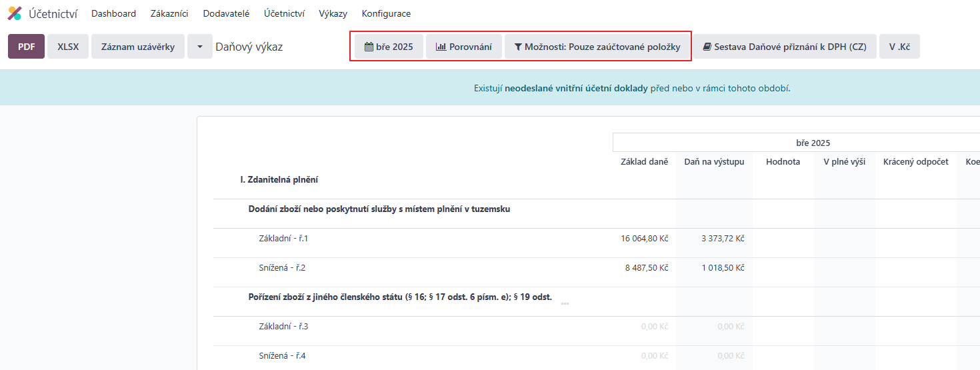
Task: Open the Zákazníci menu
Action: [x=169, y=13]
